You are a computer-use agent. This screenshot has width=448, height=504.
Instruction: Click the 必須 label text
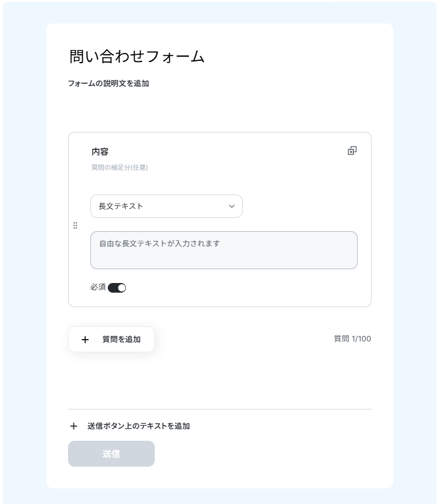(98, 287)
